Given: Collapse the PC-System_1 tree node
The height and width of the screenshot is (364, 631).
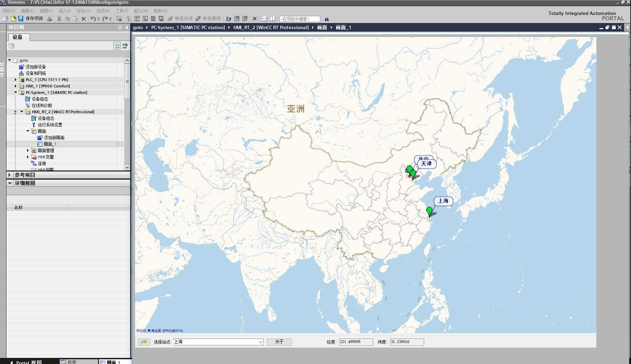Looking at the screenshot, I should (16, 93).
